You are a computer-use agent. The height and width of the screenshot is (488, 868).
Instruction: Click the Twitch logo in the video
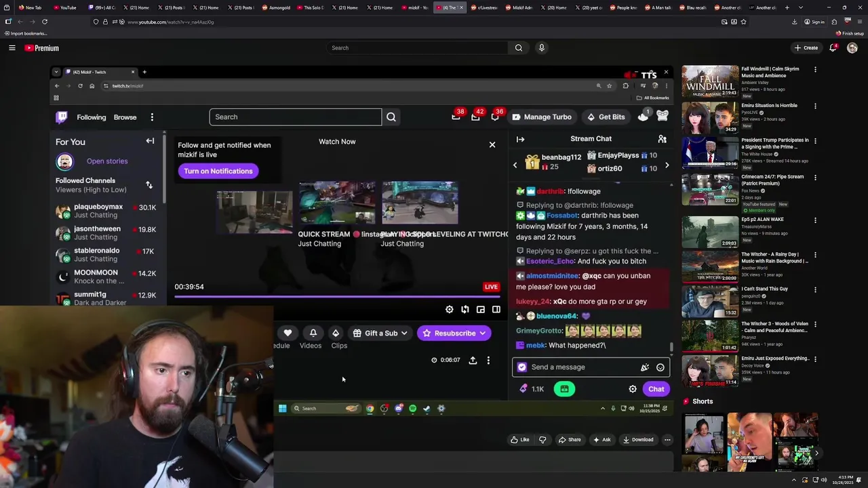(62, 117)
